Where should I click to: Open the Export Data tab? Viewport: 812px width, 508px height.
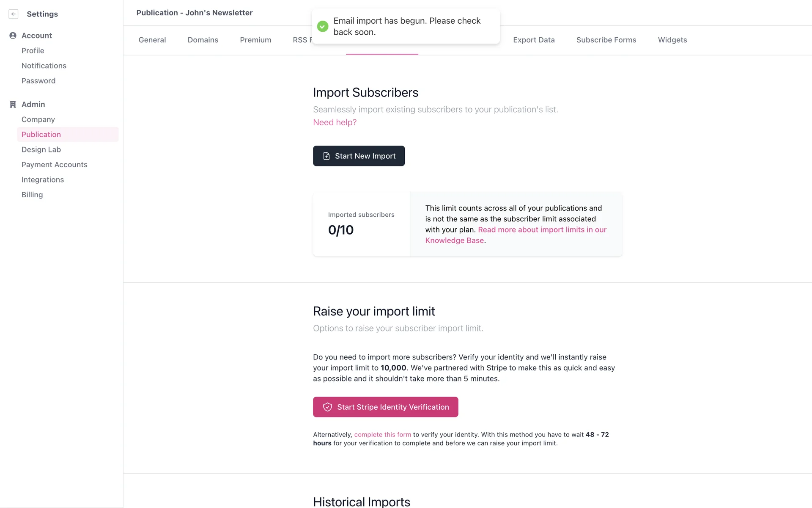(534, 40)
